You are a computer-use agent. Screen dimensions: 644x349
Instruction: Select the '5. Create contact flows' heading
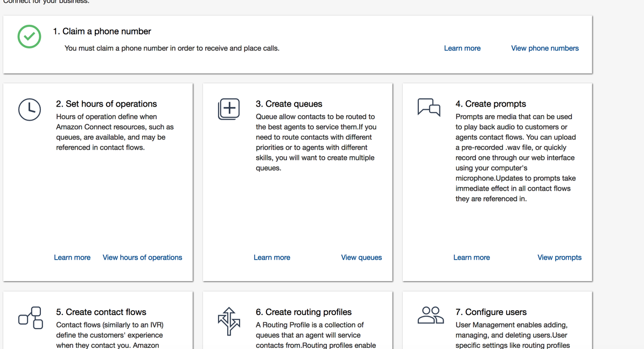tap(101, 312)
